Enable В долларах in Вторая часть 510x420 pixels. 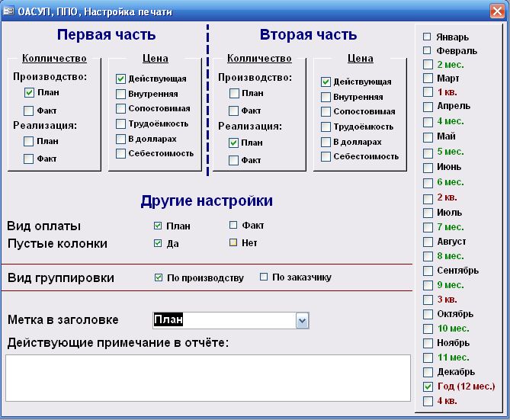[326, 142]
